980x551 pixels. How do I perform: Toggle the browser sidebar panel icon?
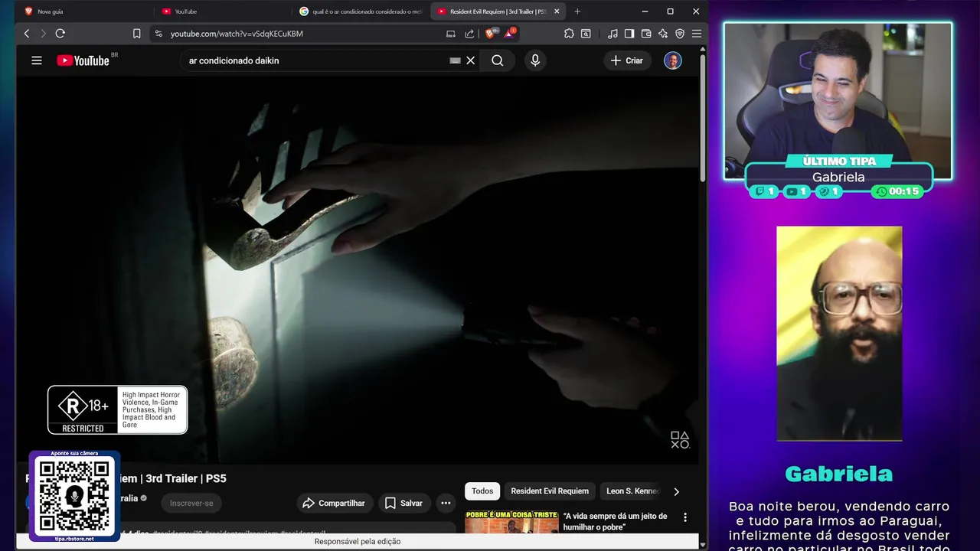click(629, 34)
